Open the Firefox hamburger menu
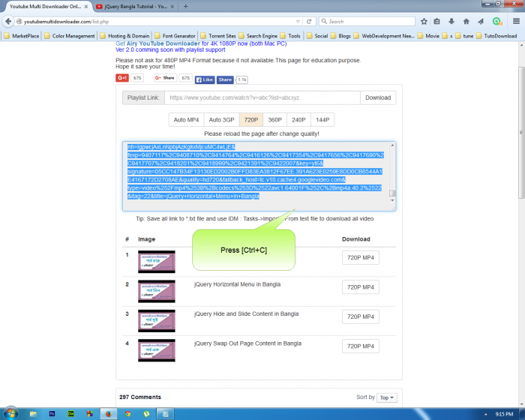The height and width of the screenshot is (420, 525). (x=516, y=22)
